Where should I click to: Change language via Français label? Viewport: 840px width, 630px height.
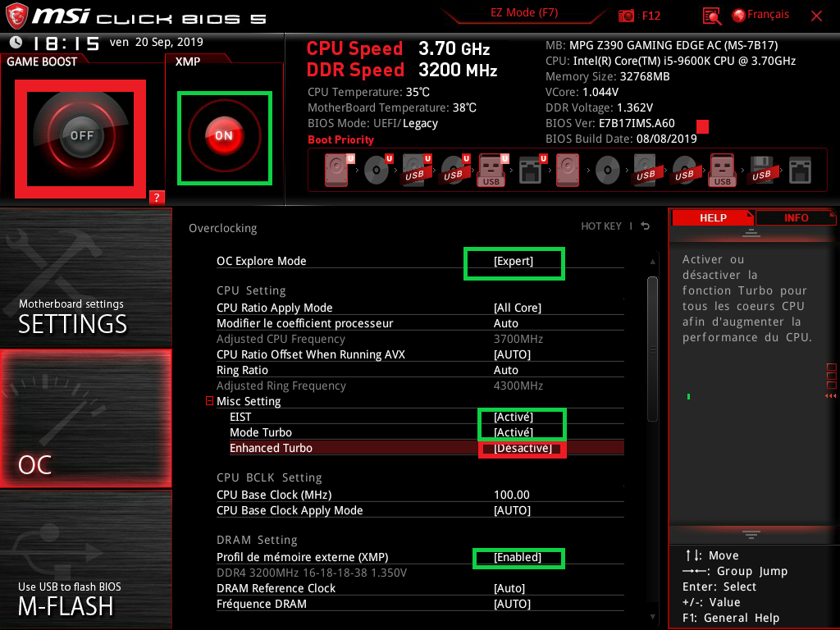click(768, 15)
